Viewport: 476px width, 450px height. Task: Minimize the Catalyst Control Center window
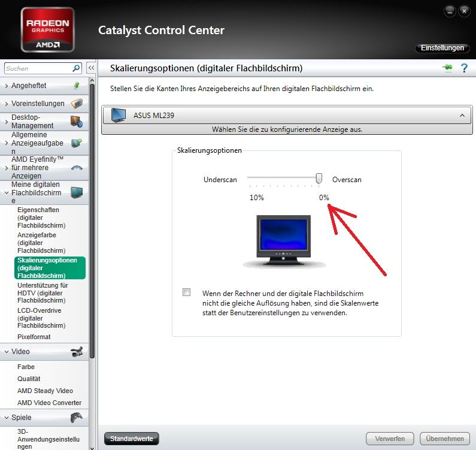tap(450, 11)
